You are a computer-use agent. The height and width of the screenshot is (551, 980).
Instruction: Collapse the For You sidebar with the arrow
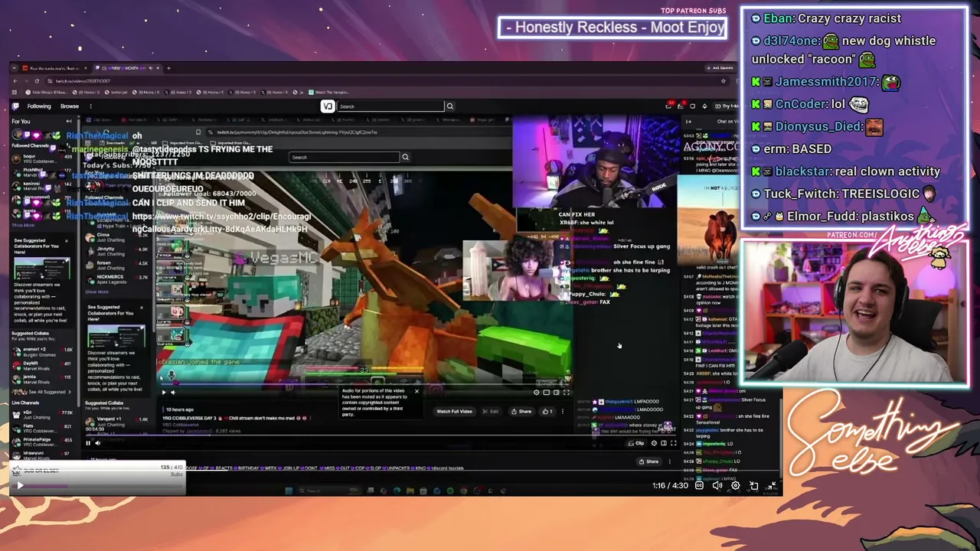pos(69,121)
